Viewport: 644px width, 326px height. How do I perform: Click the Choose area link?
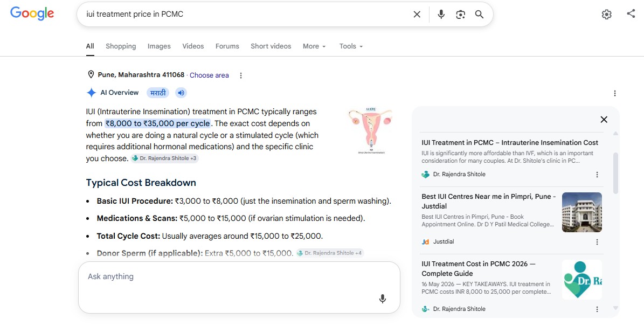209,75
